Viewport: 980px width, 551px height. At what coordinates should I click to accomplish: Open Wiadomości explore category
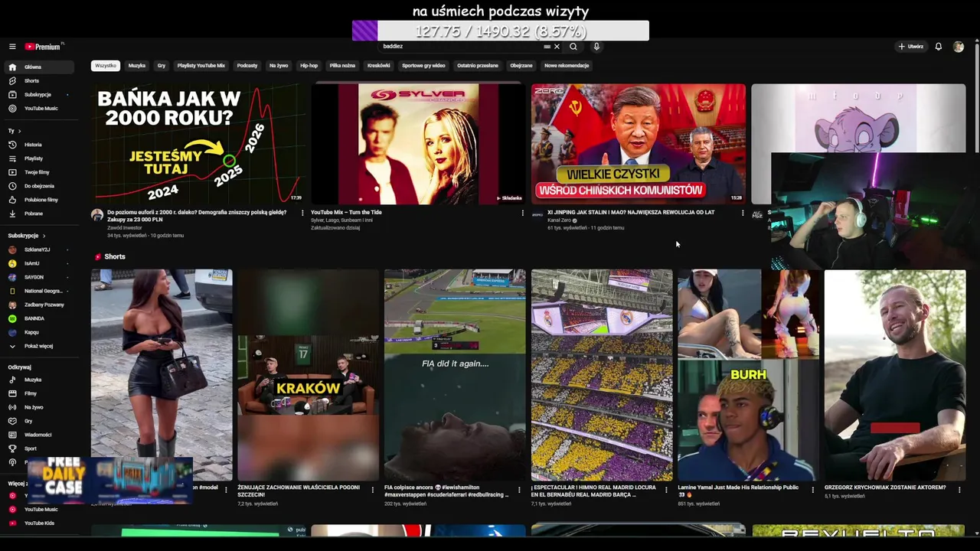coord(38,435)
